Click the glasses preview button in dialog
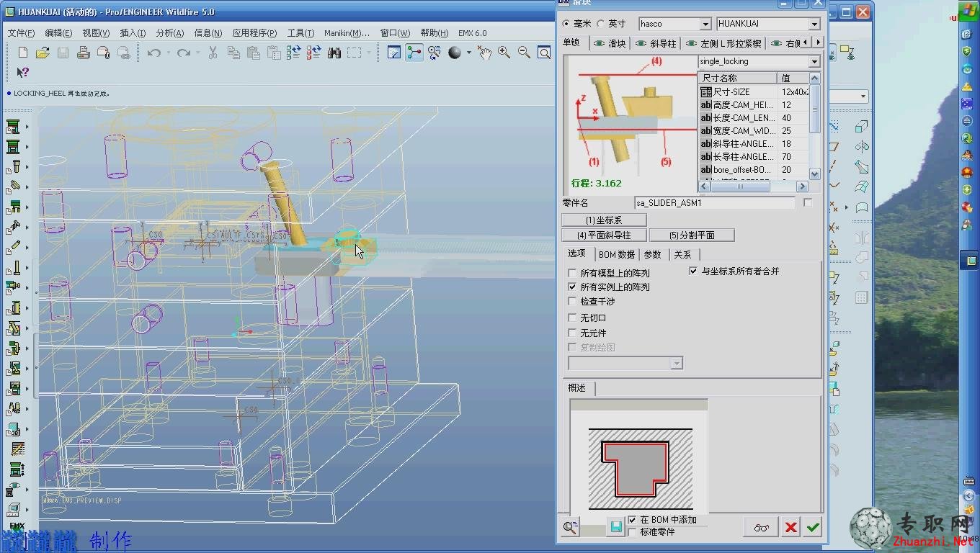Viewport: 980px width, 553px height. 762,528
